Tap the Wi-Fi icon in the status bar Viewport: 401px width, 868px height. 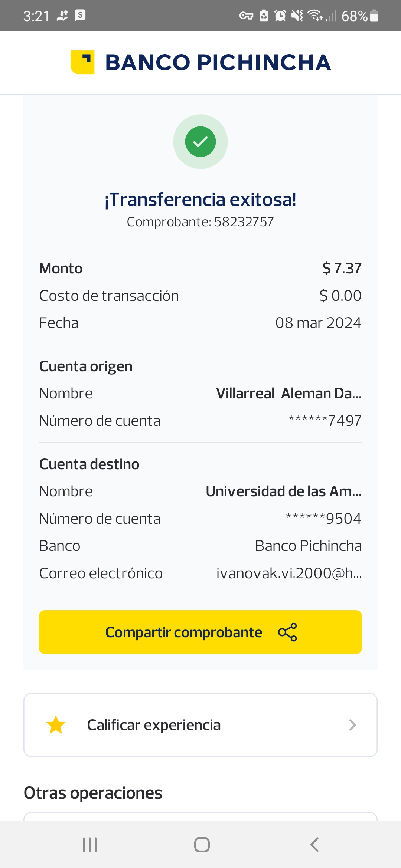(315, 16)
